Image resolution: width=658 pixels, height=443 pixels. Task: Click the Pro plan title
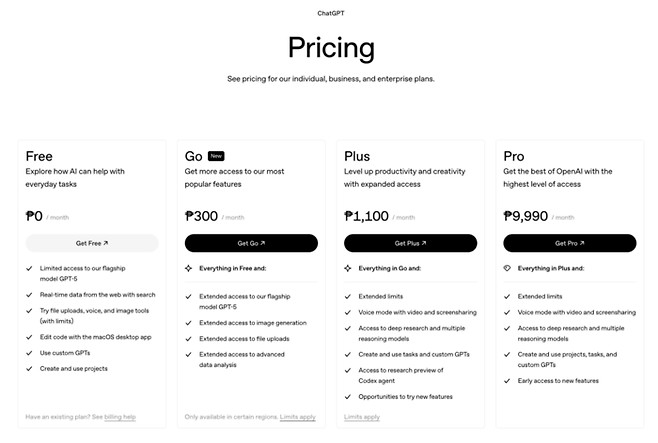514,156
